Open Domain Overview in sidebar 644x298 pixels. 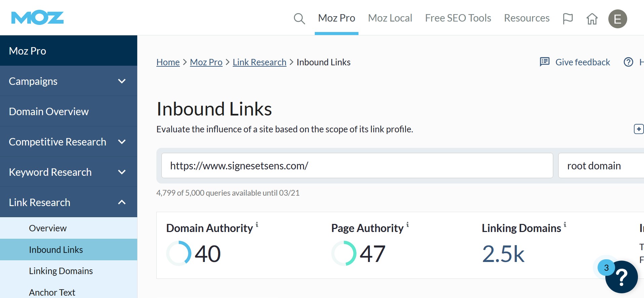point(69,111)
